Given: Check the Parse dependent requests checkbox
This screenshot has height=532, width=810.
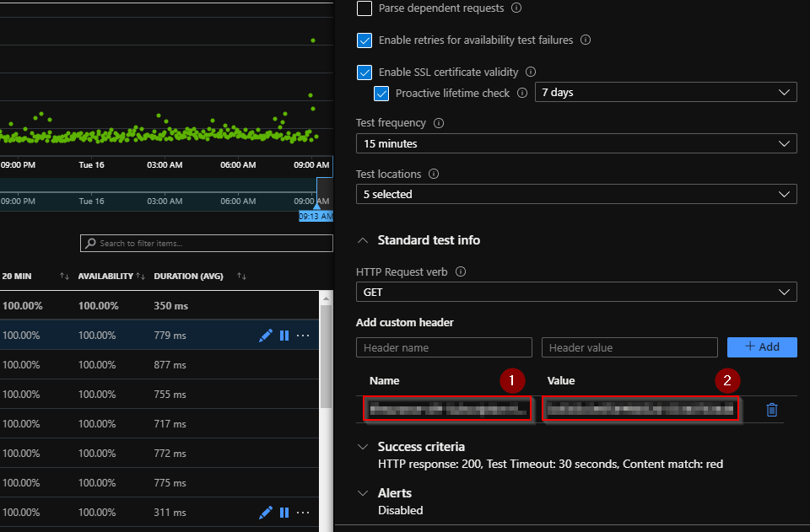Looking at the screenshot, I should (x=364, y=8).
